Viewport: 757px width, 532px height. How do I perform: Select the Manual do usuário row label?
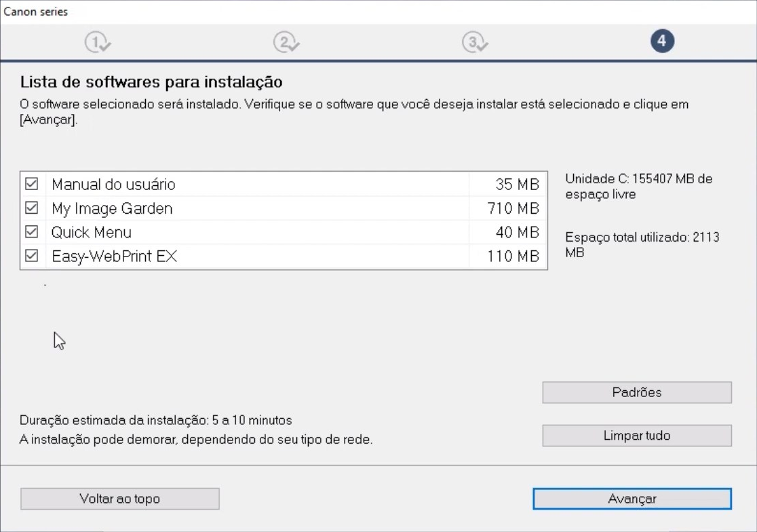tap(113, 185)
